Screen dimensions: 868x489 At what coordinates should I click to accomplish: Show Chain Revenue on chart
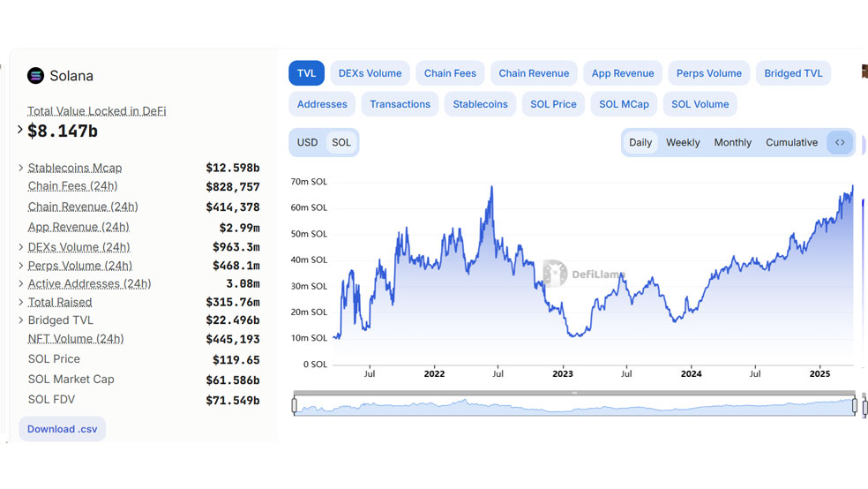pyautogui.click(x=534, y=73)
